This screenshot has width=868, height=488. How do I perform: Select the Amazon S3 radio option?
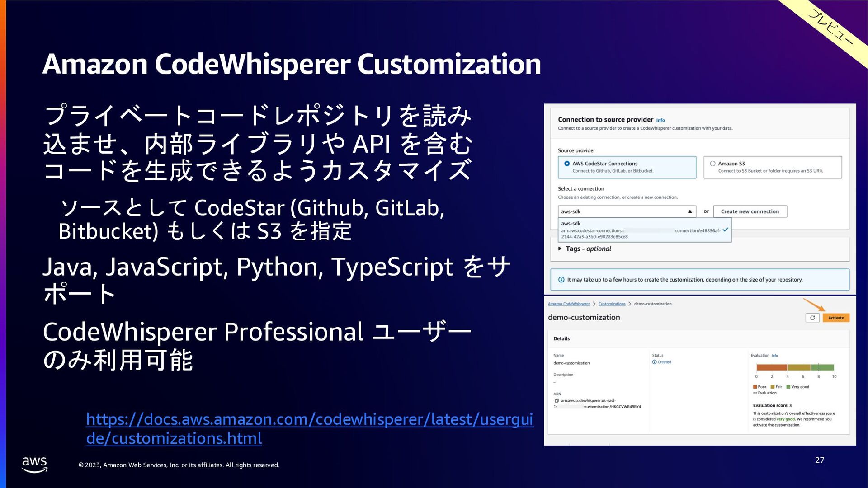click(x=712, y=164)
